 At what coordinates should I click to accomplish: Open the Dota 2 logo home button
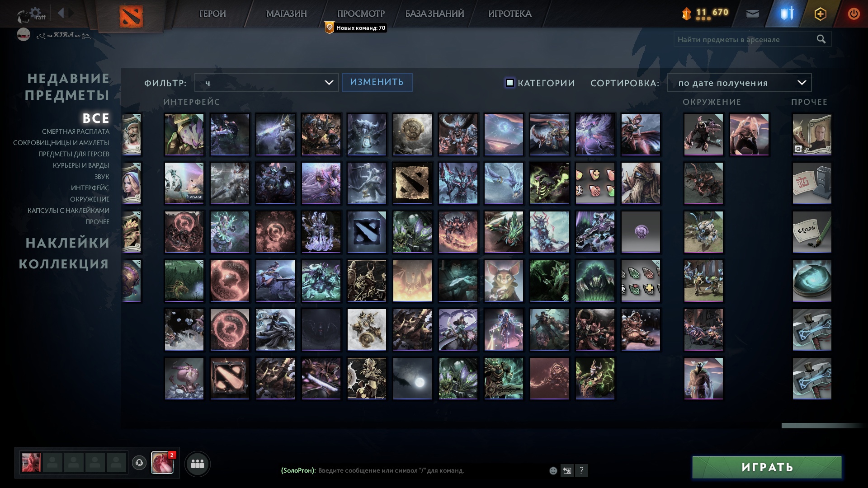click(131, 16)
